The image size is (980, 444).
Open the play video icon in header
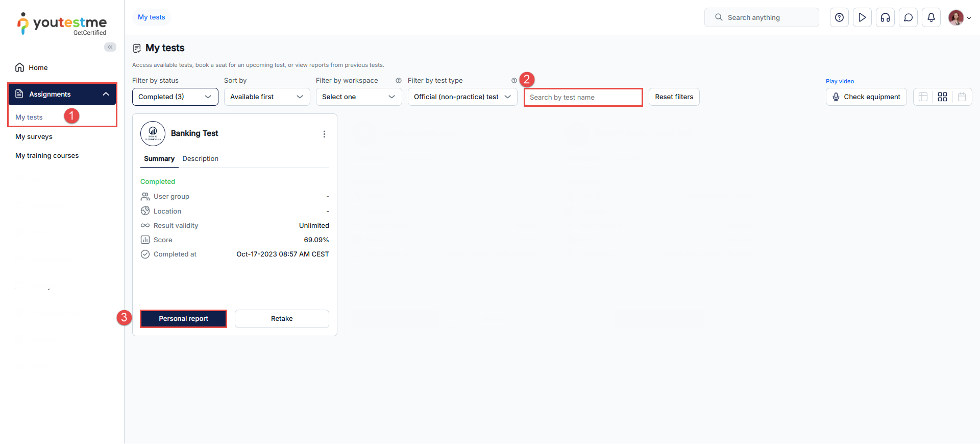pos(862,17)
